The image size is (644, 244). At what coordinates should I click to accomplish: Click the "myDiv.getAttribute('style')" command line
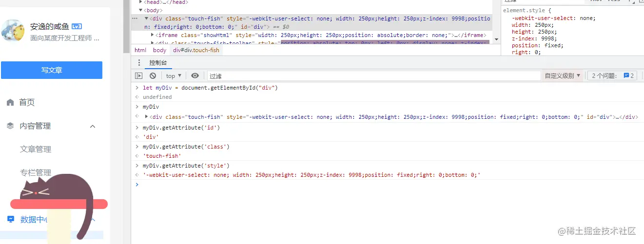(186, 166)
